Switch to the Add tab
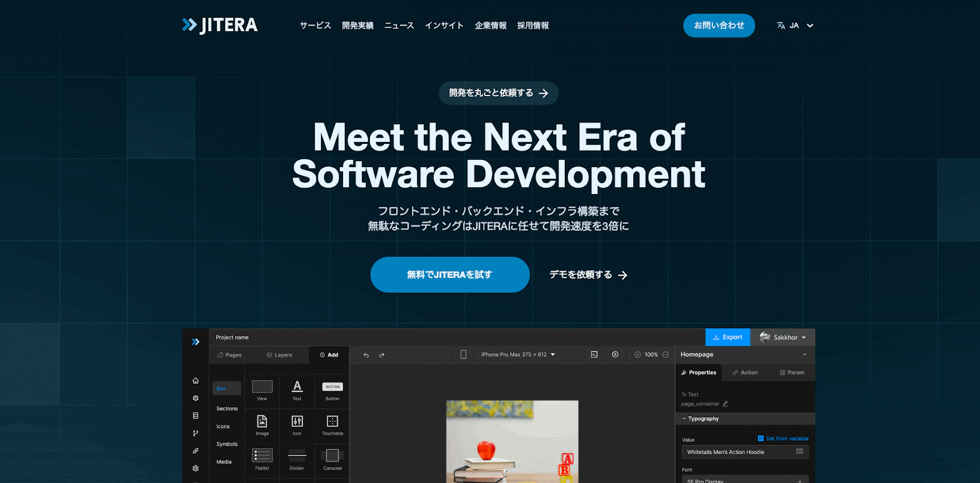This screenshot has width=980, height=483. [x=329, y=355]
